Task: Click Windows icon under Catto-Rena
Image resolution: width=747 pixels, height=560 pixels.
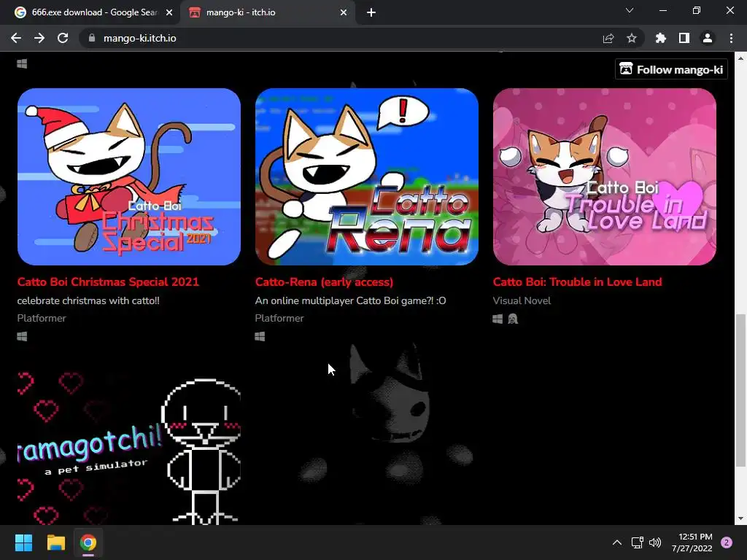Action: tap(260, 337)
